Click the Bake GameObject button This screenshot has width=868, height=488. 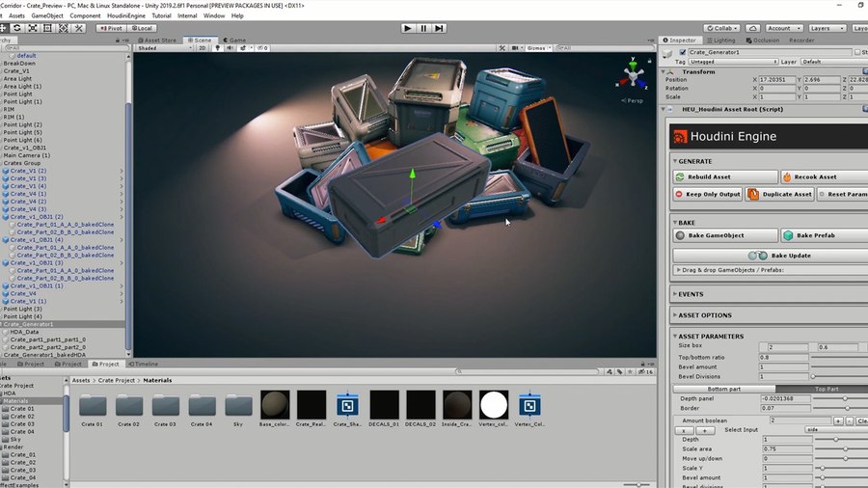pyautogui.click(x=725, y=235)
